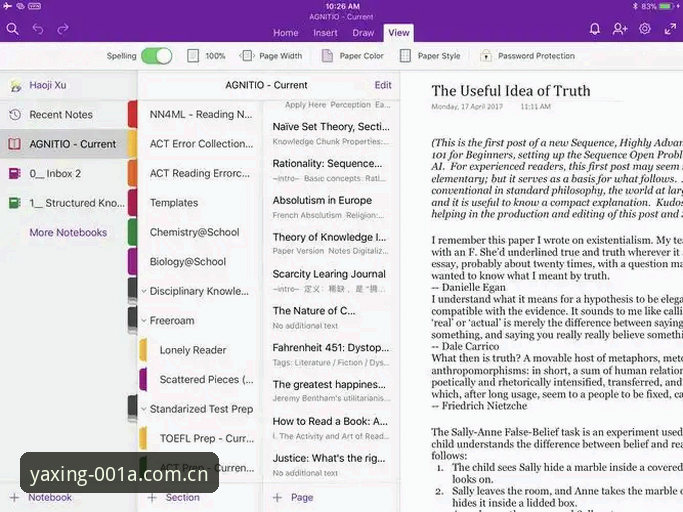This screenshot has height=512, width=683.
Task: Open the Naïve Set Theory page
Action: (331, 133)
